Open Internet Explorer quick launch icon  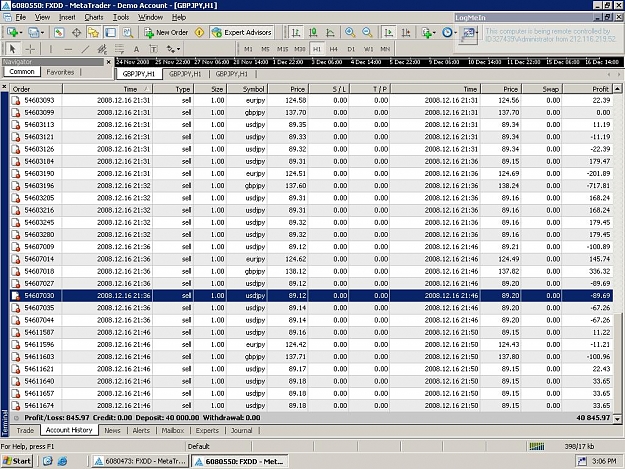coord(63,461)
